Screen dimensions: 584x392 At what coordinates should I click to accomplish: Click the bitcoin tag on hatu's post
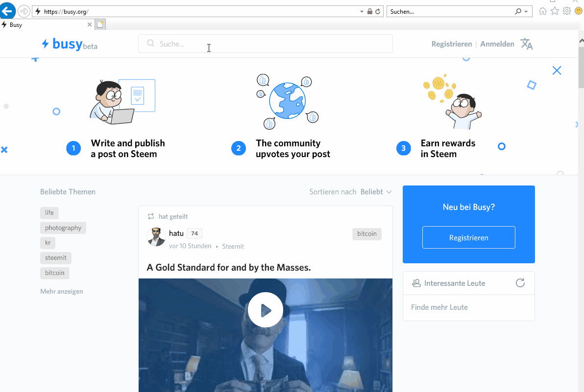point(366,234)
